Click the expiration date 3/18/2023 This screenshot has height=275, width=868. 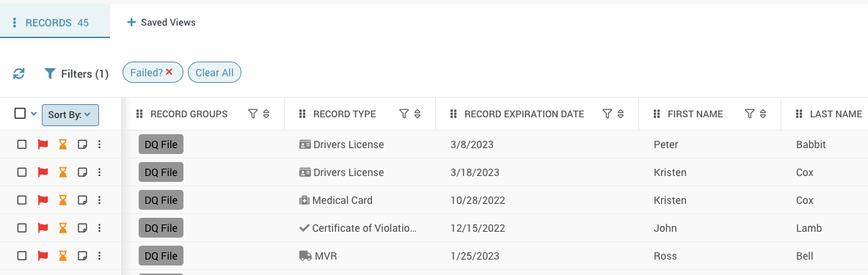[475, 172]
